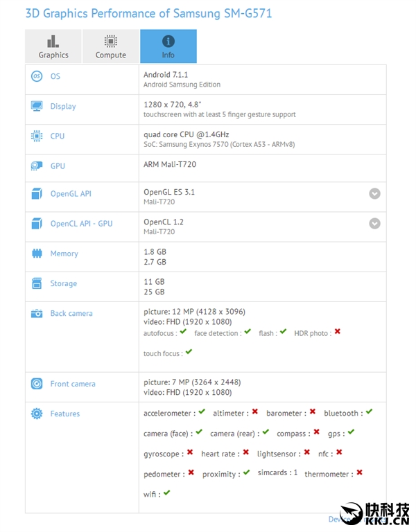
Task: Click the OS android icon
Action: [37, 76]
